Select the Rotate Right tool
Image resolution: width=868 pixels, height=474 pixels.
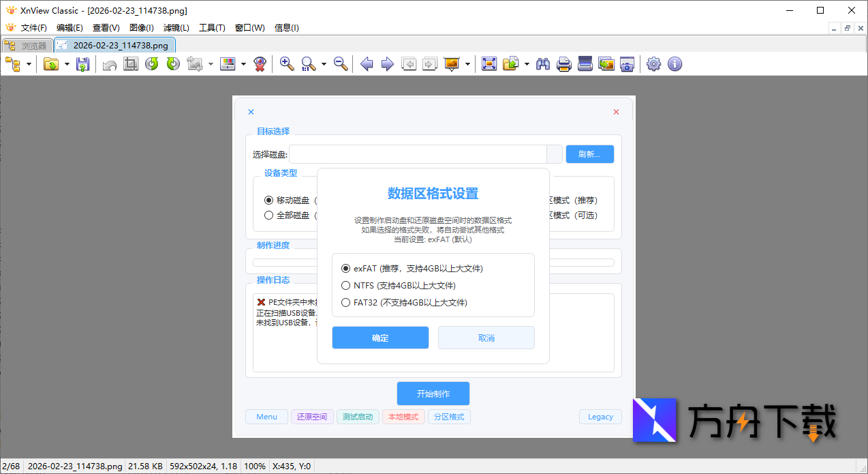172,63
